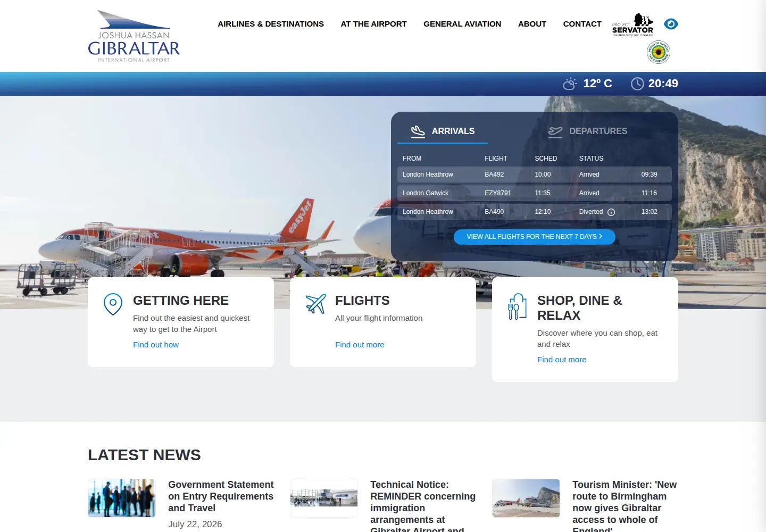The width and height of the screenshot is (766, 532).
Task: Click the sunflower badge icon
Action: click(659, 52)
